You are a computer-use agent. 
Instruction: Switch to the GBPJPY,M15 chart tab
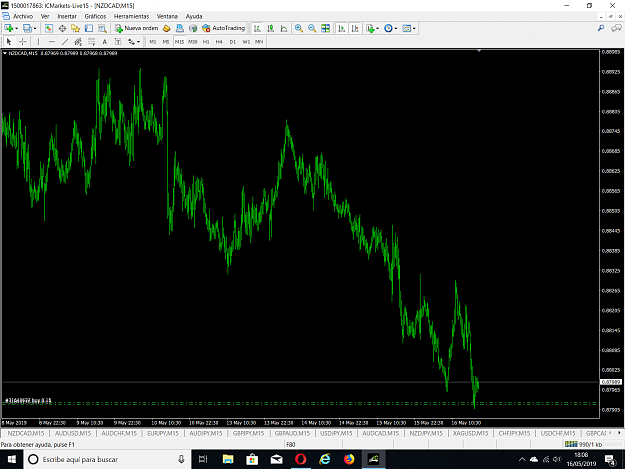[248, 434]
